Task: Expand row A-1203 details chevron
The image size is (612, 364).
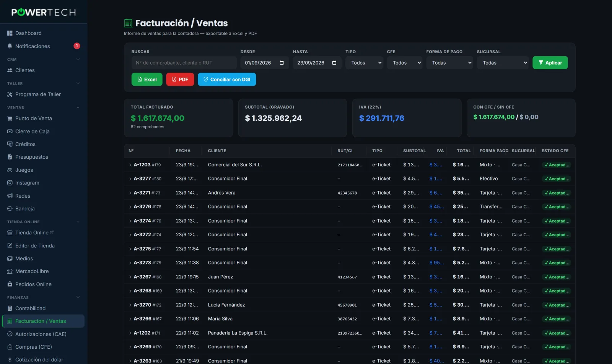Action: click(130, 165)
